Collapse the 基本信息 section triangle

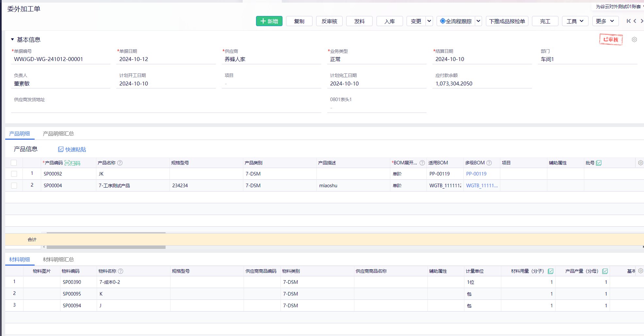point(12,39)
